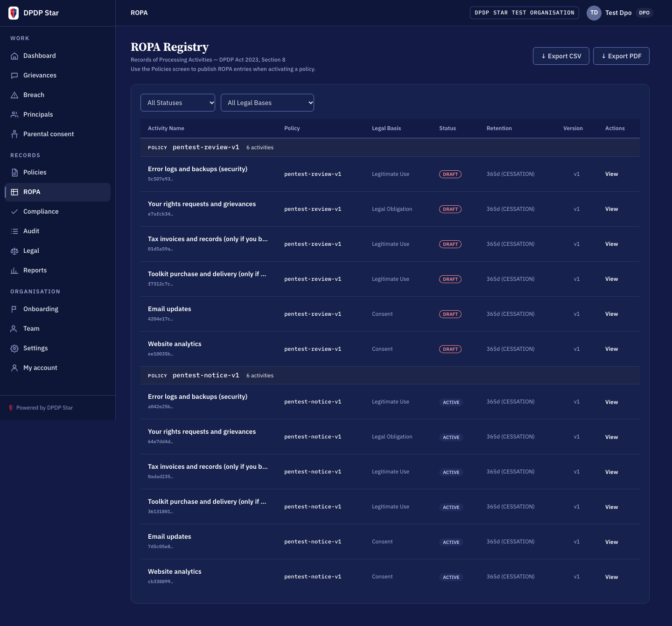Image resolution: width=672 pixels, height=626 pixels.
Task: Click the My account user icon
Action: [14, 368]
